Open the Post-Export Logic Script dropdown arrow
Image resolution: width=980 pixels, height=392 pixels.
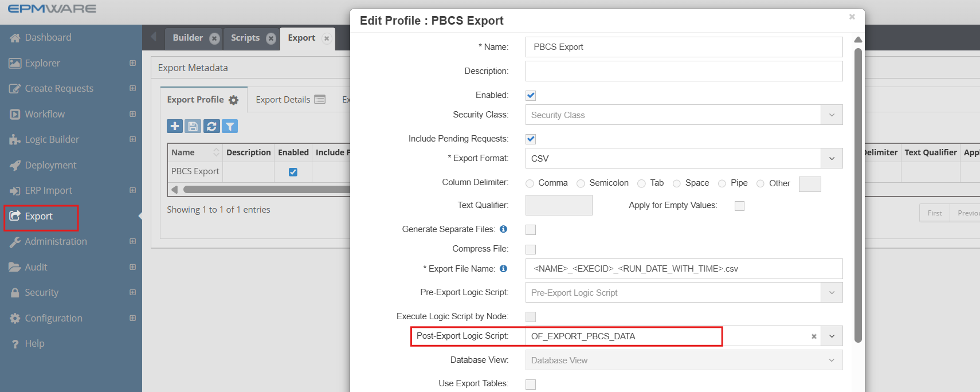[832, 336]
